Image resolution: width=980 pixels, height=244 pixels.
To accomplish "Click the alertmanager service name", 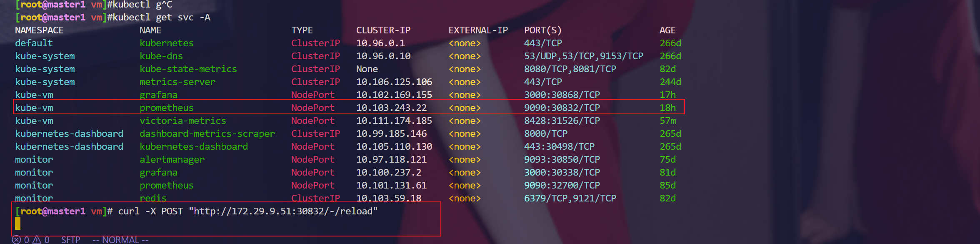I will tap(172, 159).
